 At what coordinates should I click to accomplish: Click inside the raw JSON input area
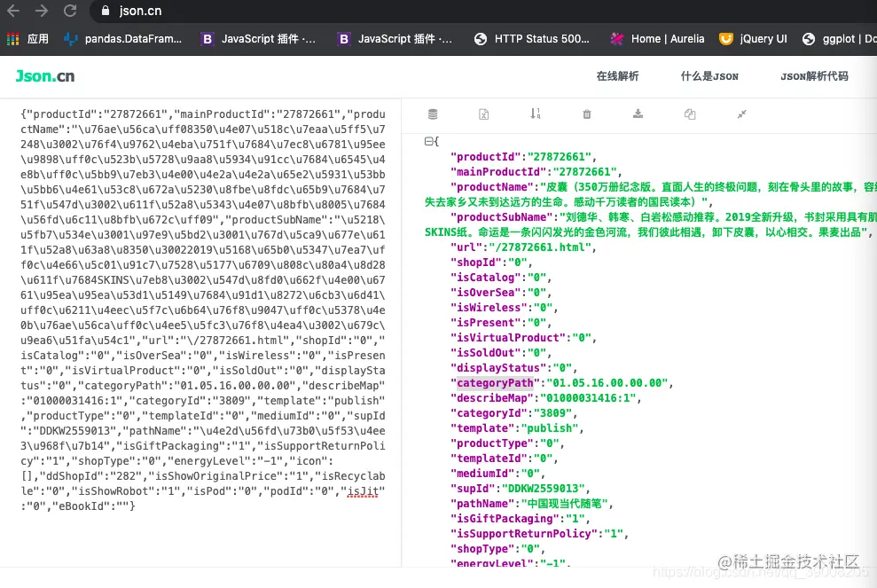tap(201, 333)
